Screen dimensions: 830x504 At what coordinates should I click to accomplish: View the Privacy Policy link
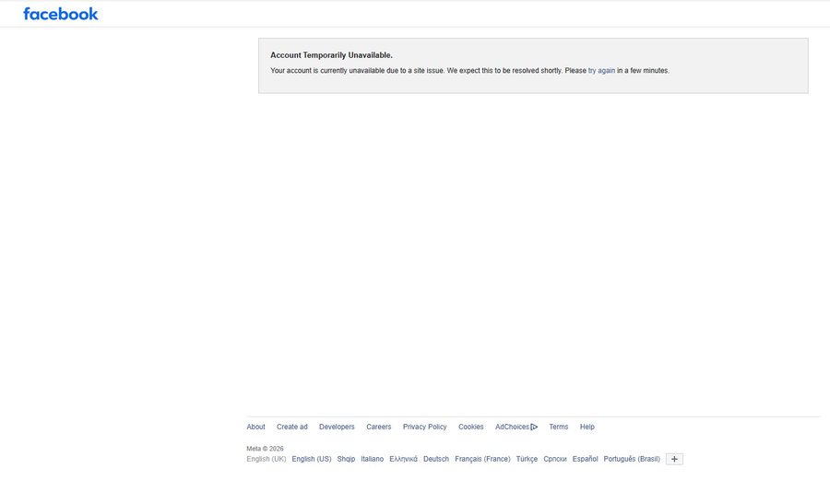click(x=424, y=427)
